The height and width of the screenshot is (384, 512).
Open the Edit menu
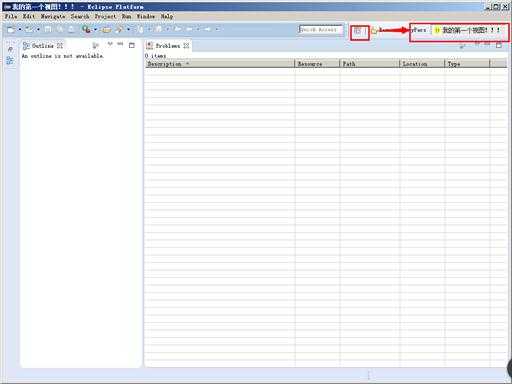[29, 16]
